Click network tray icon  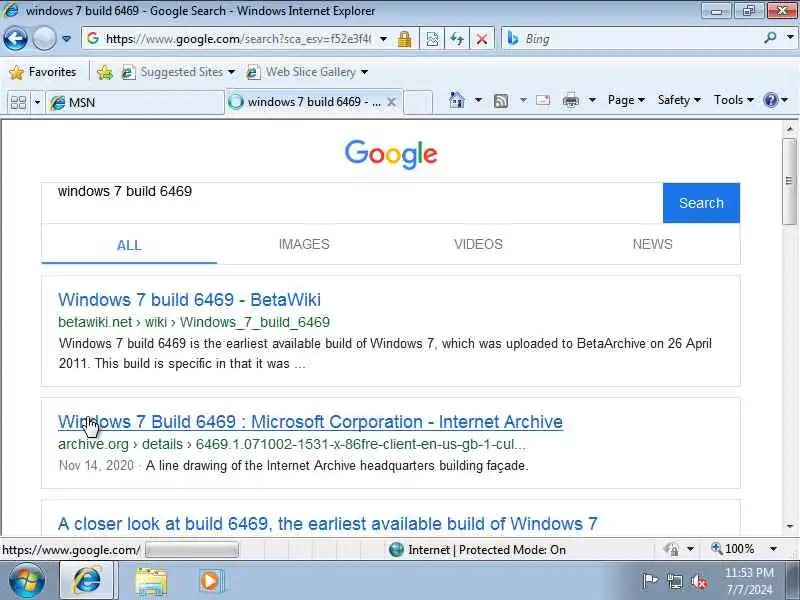[674, 581]
